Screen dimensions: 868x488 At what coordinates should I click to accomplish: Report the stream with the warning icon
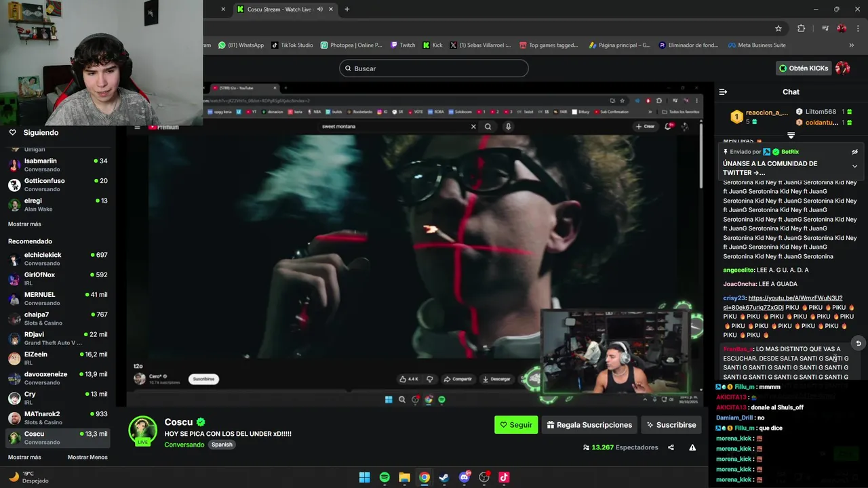[692, 447]
